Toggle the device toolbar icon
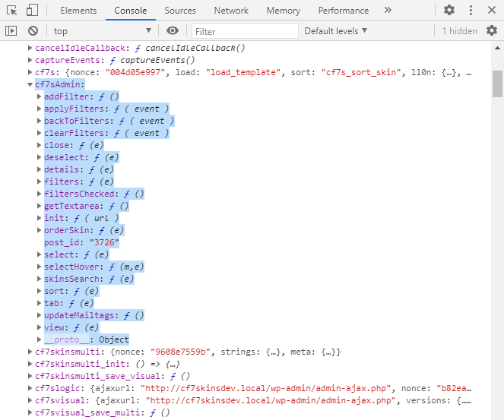The height and width of the screenshot is (420, 504). tap(32, 11)
